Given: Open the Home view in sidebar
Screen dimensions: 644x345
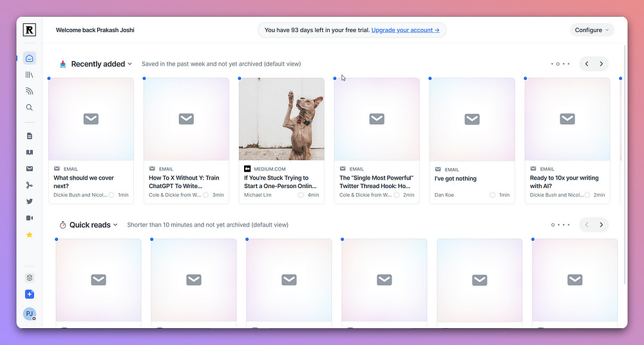Looking at the screenshot, I should pyautogui.click(x=30, y=58).
